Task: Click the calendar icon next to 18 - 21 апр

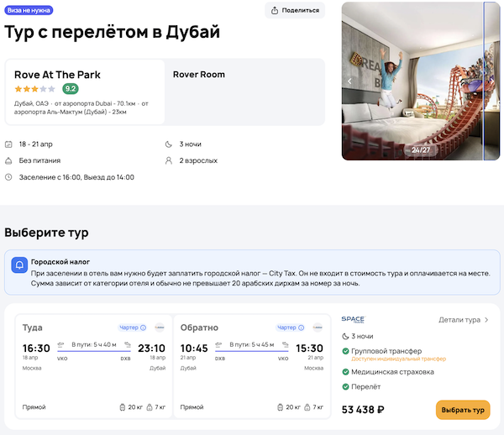Action: 8,144
